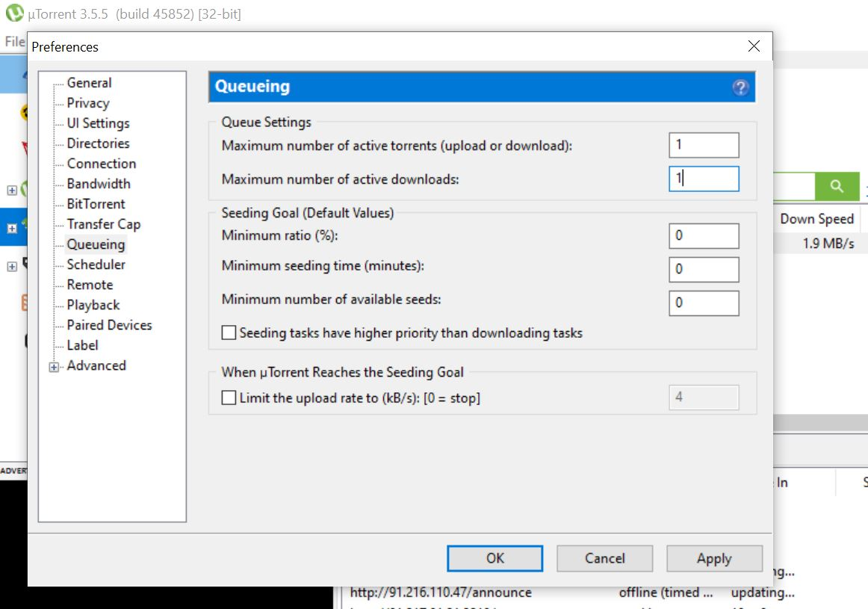Click minimum ratio percent field

point(704,236)
